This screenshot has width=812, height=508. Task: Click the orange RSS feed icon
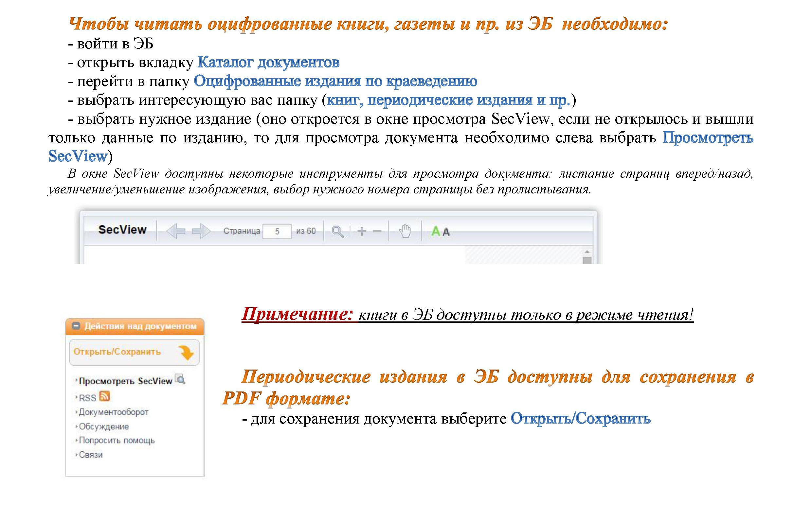(x=104, y=396)
